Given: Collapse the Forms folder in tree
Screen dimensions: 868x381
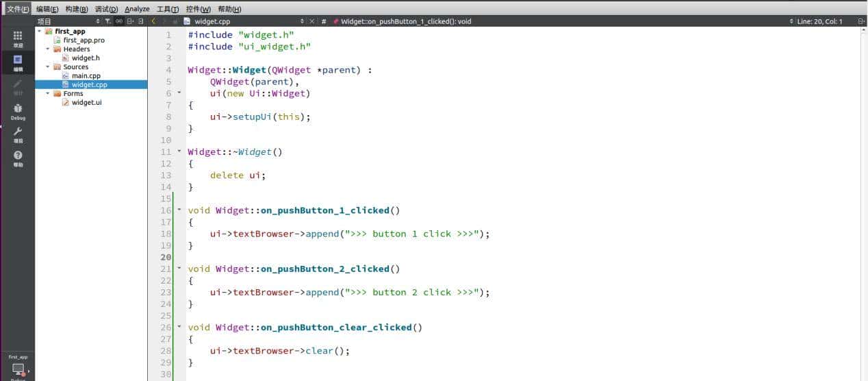Looking at the screenshot, I should 48,94.
